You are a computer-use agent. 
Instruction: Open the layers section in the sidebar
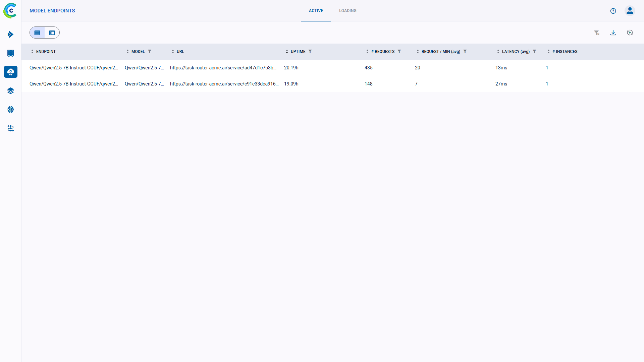tap(11, 90)
